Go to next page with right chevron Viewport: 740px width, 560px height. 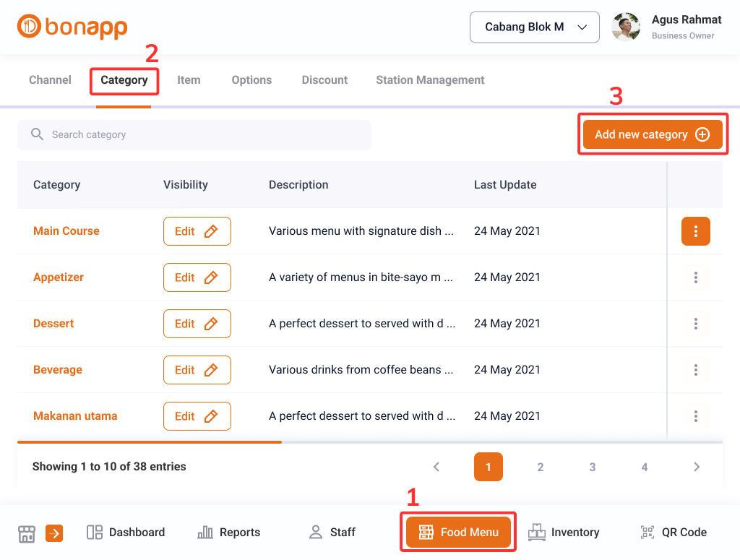click(696, 467)
